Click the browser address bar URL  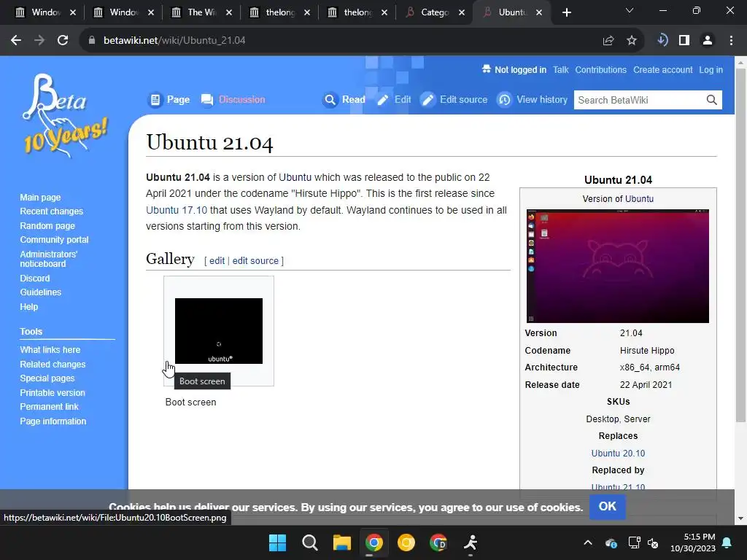(x=174, y=41)
